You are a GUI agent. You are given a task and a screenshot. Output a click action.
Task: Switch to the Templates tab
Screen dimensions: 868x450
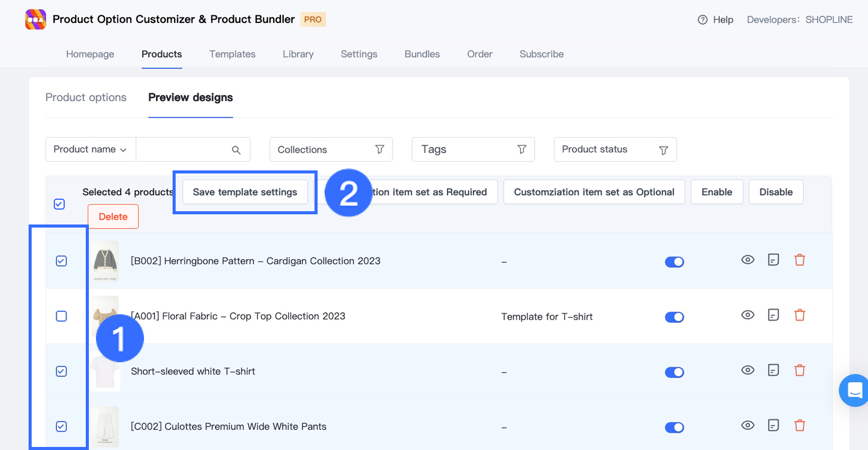click(x=232, y=54)
